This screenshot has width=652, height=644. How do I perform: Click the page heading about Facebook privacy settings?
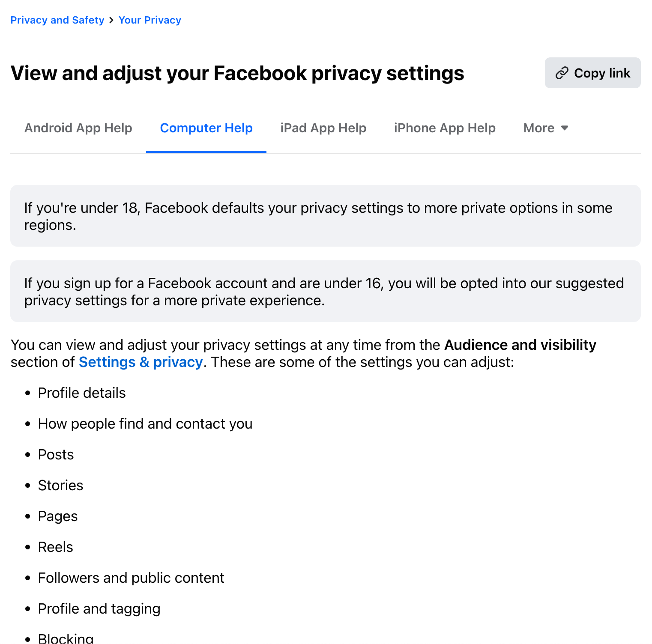(x=237, y=73)
